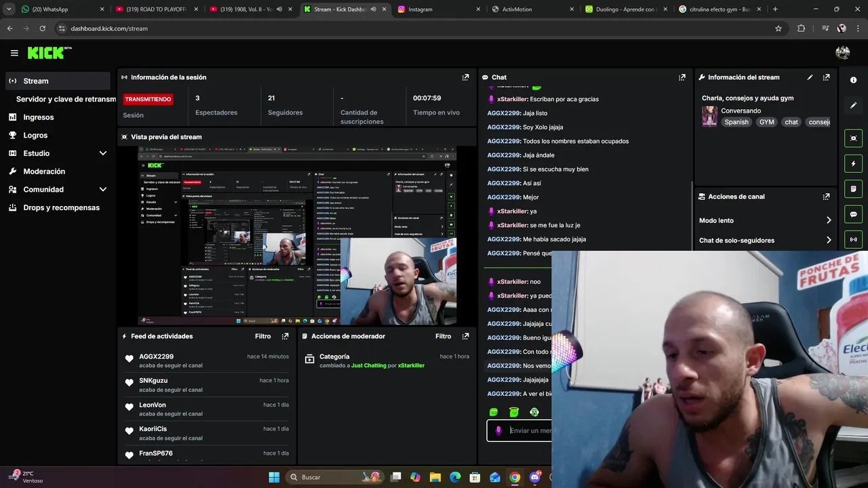
Task: Insert the green headphones emote in chat
Action: coord(534,412)
